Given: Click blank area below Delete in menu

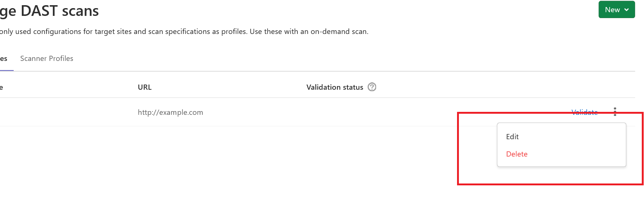Looking at the screenshot, I should 561,162.
